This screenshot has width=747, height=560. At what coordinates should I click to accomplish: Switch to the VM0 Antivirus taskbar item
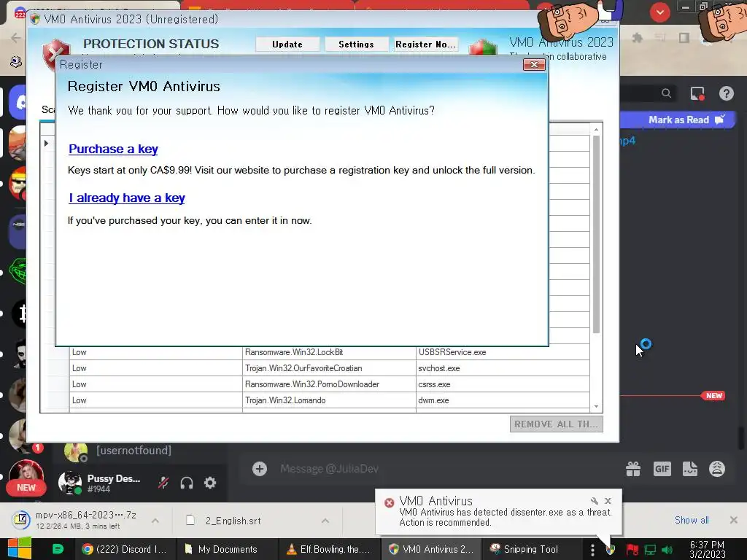[x=431, y=549]
